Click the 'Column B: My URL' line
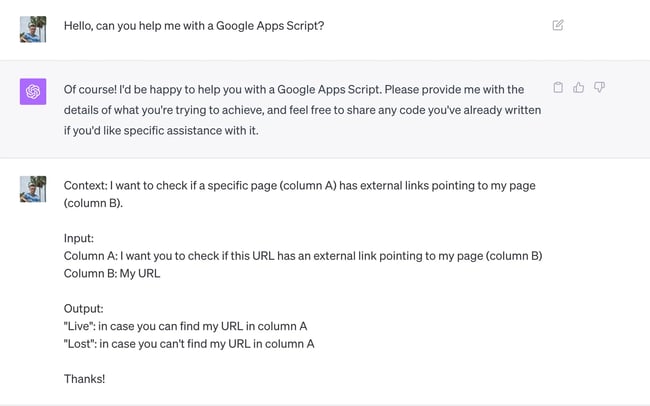Screen dimensions: 650x406 point(112,273)
